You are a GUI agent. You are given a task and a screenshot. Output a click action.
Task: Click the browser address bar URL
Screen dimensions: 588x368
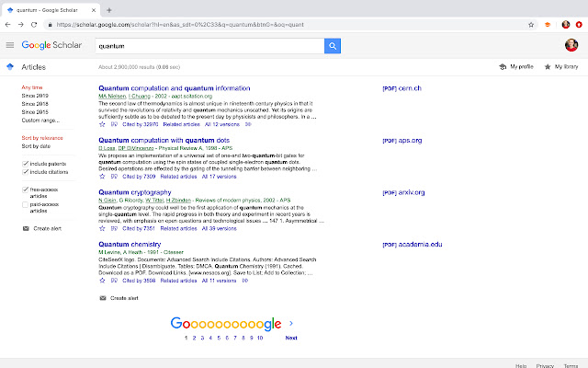[180, 25]
